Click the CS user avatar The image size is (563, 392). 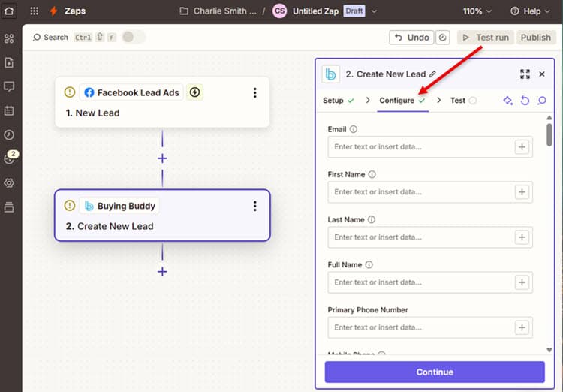click(x=279, y=11)
